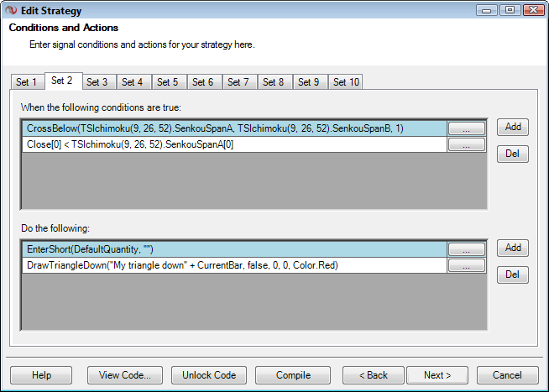Image resolution: width=549 pixels, height=392 pixels.
Task: Add a new condition with top Add button
Action: 513,127
